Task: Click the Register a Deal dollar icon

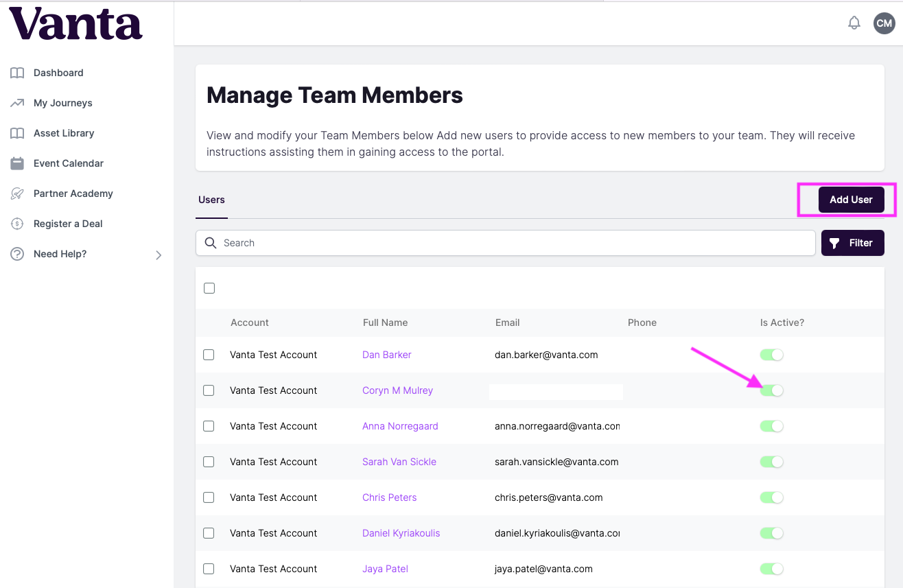Action: [17, 224]
